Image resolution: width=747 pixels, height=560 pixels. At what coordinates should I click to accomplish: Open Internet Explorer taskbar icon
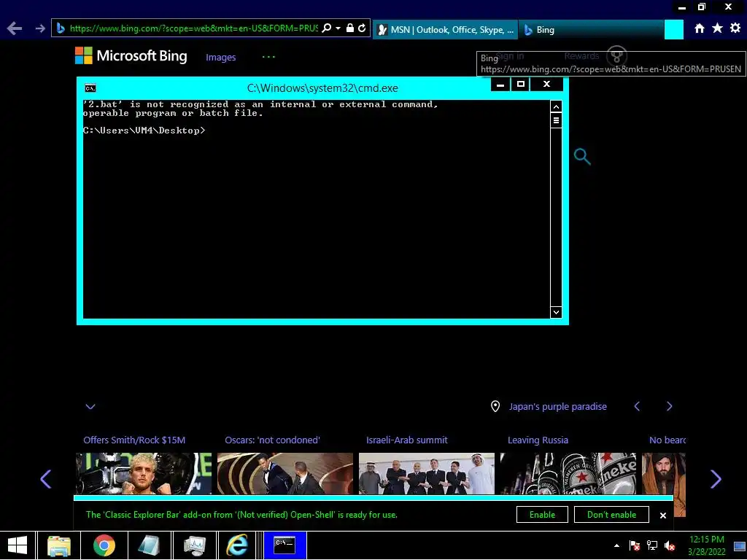point(237,545)
